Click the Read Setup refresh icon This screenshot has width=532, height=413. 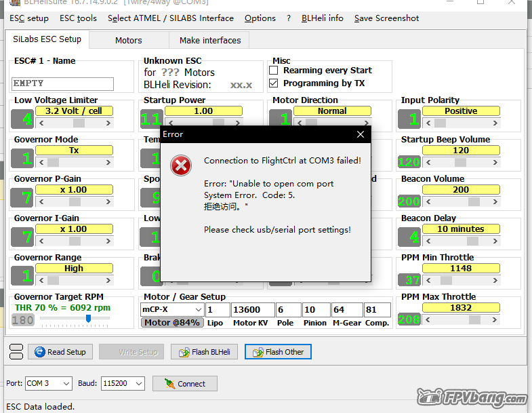(40, 352)
